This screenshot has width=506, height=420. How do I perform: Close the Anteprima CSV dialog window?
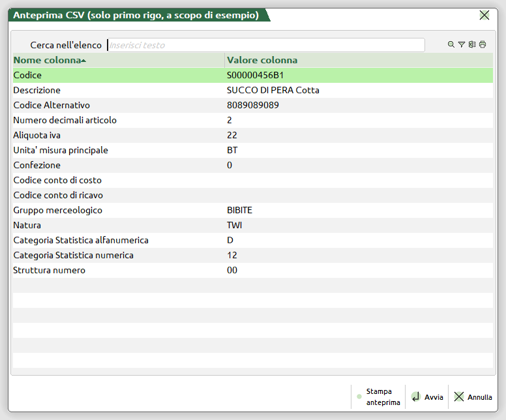(484, 15)
